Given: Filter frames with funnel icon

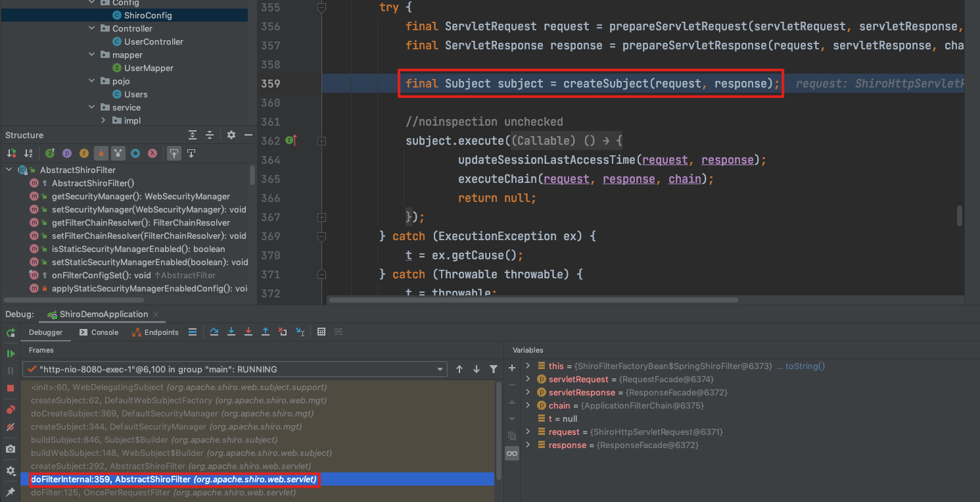Looking at the screenshot, I should [x=494, y=369].
